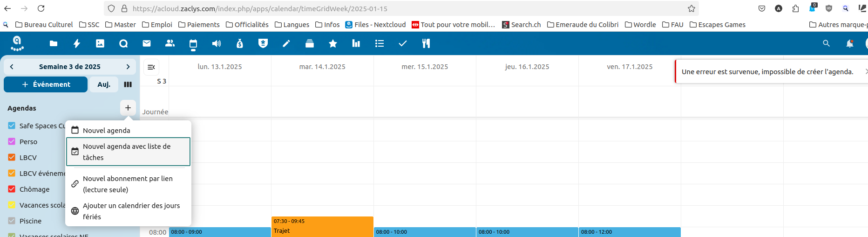868x237 pixels.
Task: Click the '+ Événement' button
Action: (46, 84)
